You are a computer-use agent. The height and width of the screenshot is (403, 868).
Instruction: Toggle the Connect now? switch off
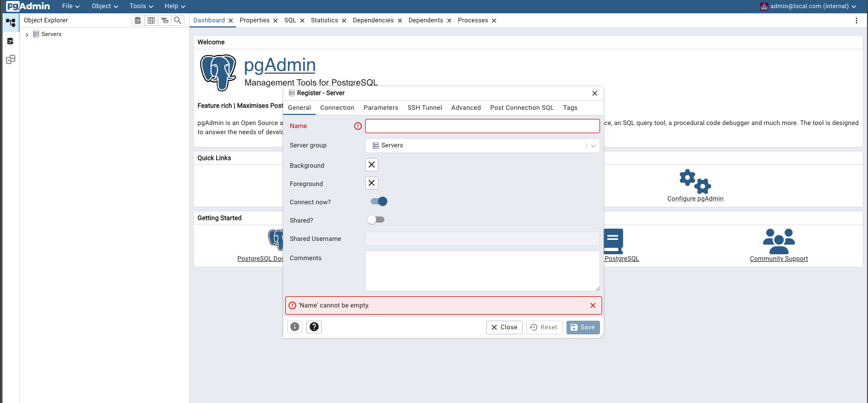[x=379, y=202]
